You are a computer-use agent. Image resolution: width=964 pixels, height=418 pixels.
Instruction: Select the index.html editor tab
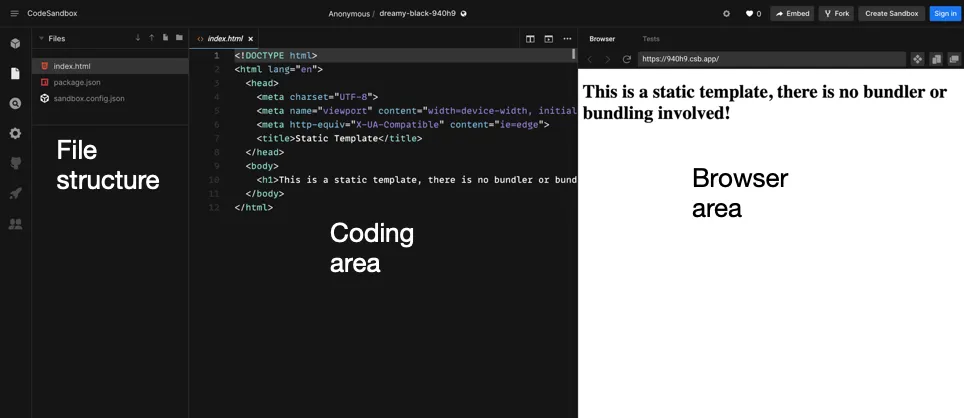click(224, 38)
